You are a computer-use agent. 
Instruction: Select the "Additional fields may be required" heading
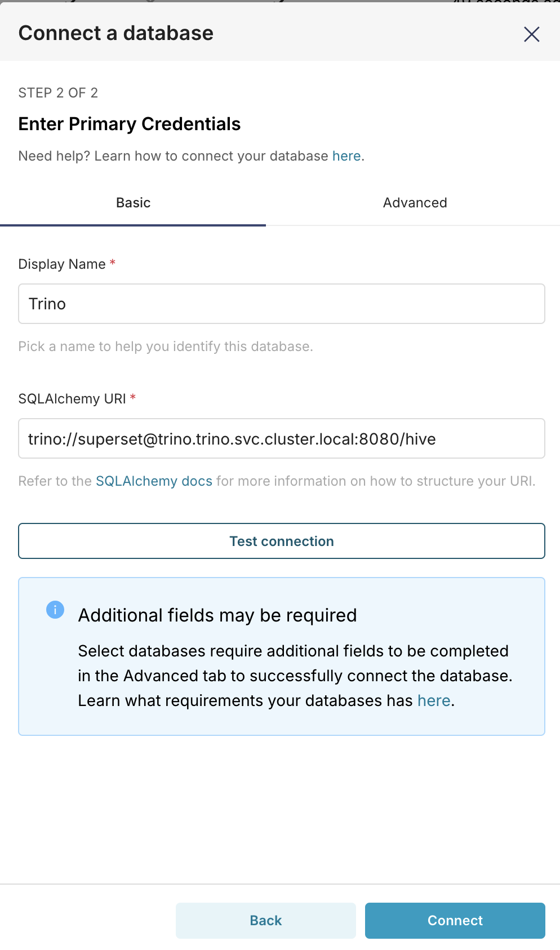tap(217, 615)
